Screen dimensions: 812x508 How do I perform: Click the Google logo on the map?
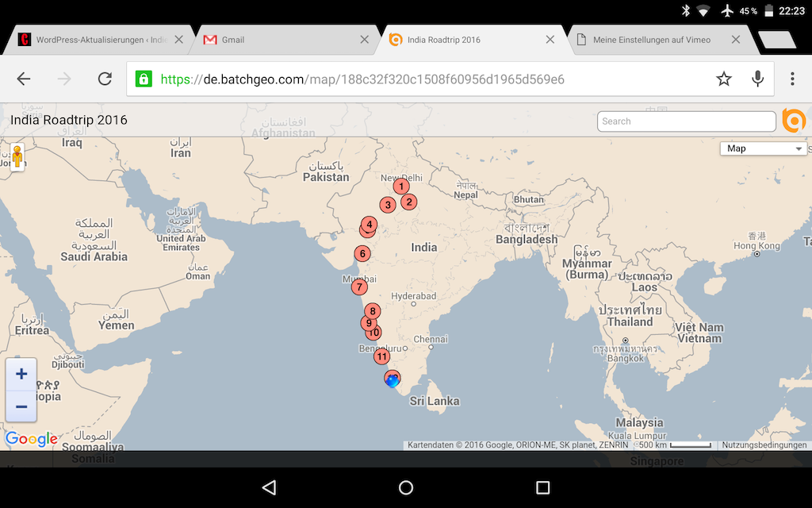click(x=32, y=439)
